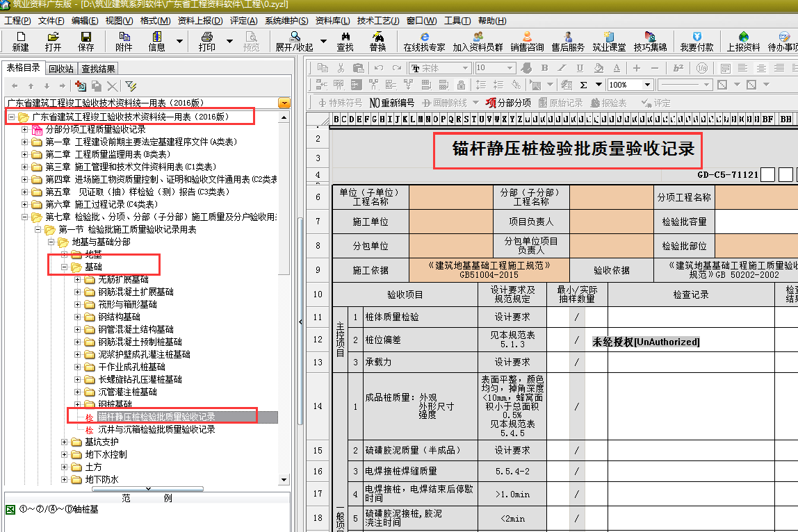This screenshot has width=798, height=532.
Task: Switch to the 查找结果 tab
Action: point(98,68)
